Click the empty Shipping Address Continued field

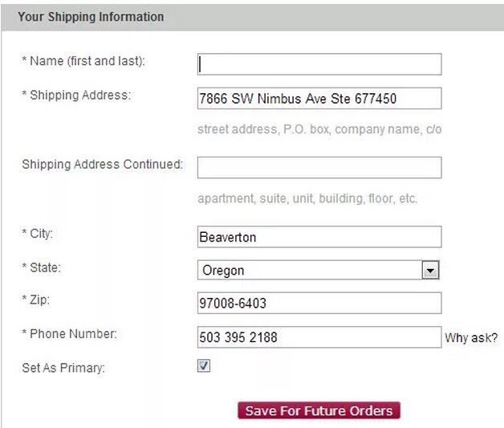pos(319,167)
